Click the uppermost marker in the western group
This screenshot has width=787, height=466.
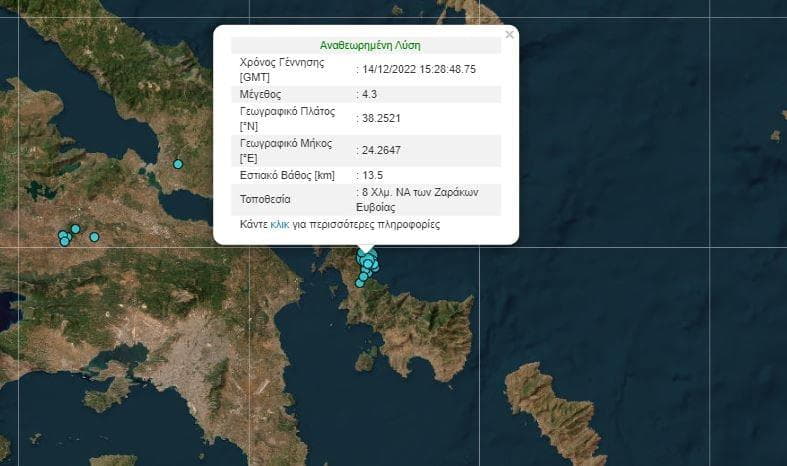[x=75, y=229]
